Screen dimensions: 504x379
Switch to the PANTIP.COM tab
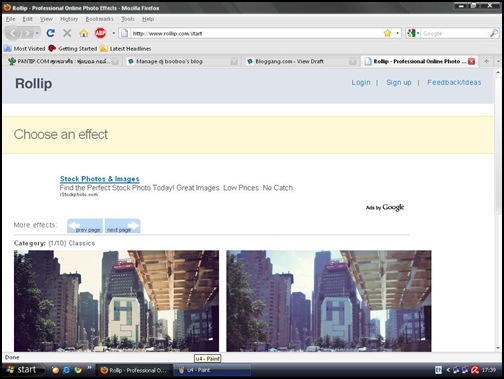coord(63,61)
